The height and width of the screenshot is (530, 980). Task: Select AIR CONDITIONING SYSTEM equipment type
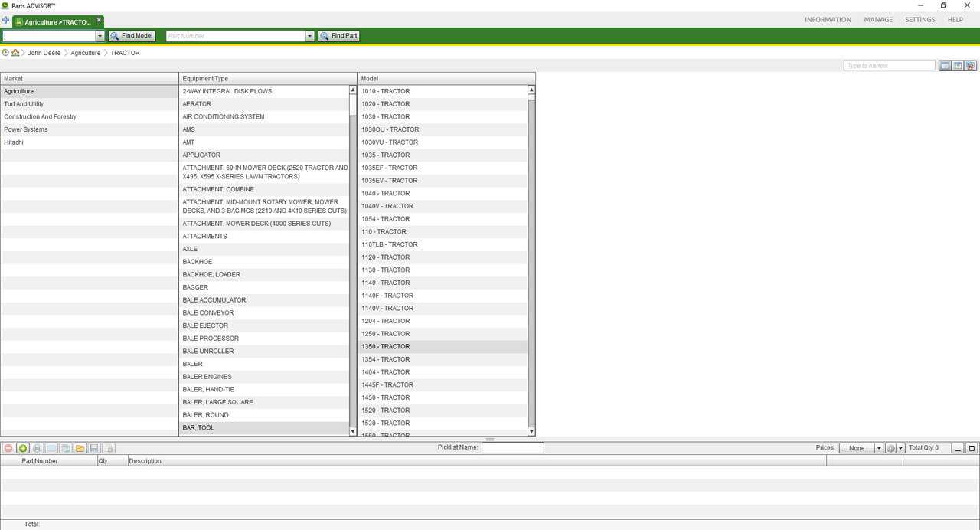tap(264, 116)
